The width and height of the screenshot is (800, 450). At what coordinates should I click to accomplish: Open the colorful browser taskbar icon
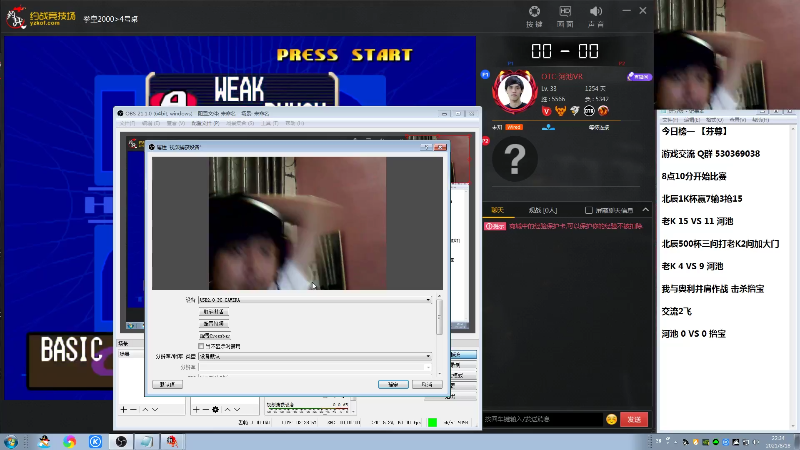(x=69, y=441)
